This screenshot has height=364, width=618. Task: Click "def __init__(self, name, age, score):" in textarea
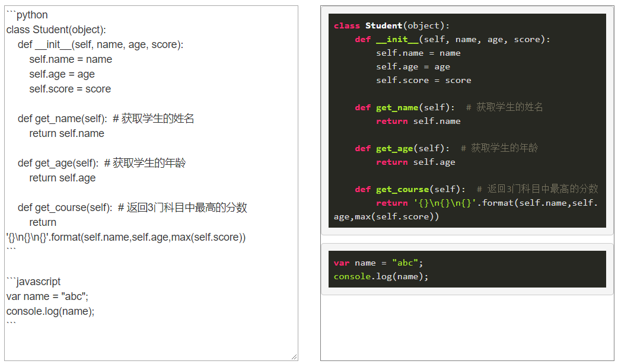[100, 44]
